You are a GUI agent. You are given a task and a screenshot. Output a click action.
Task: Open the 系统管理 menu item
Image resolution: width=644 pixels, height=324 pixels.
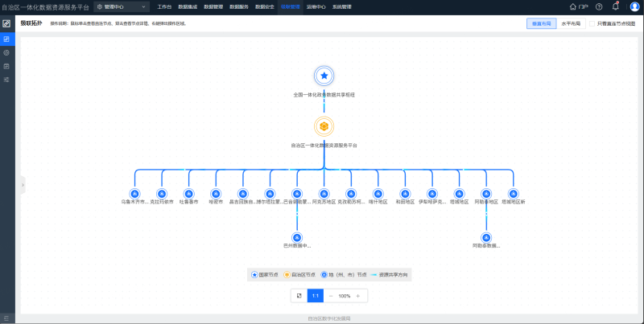(x=341, y=7)
